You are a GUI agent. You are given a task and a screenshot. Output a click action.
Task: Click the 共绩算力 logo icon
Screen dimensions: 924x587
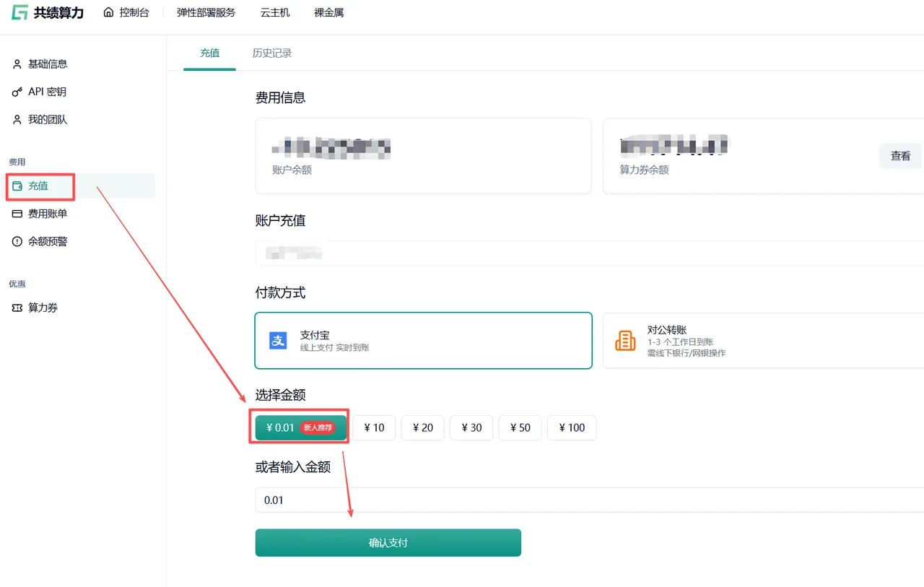(x=19, y=12)
